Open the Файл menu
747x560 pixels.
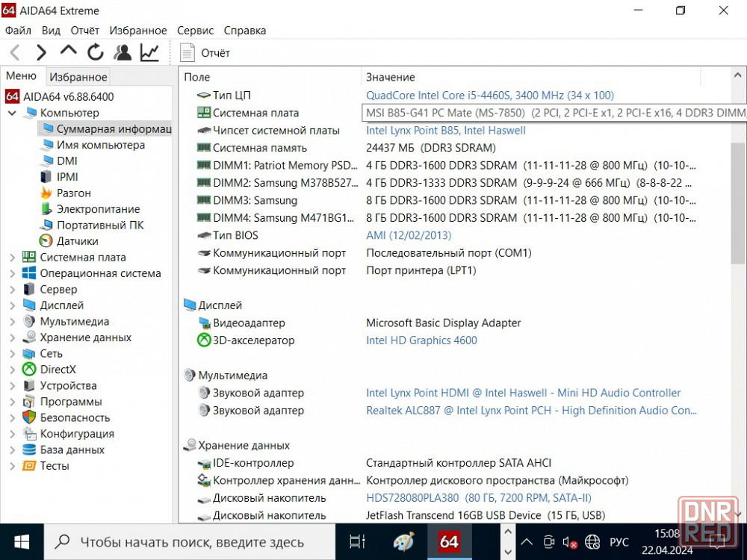coord(18,31)
